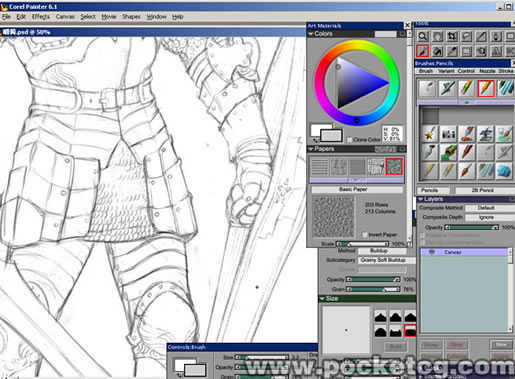Viewport: 515px width, 379px height.
Task: Open the Effects menu
Action: coord(41,17)
